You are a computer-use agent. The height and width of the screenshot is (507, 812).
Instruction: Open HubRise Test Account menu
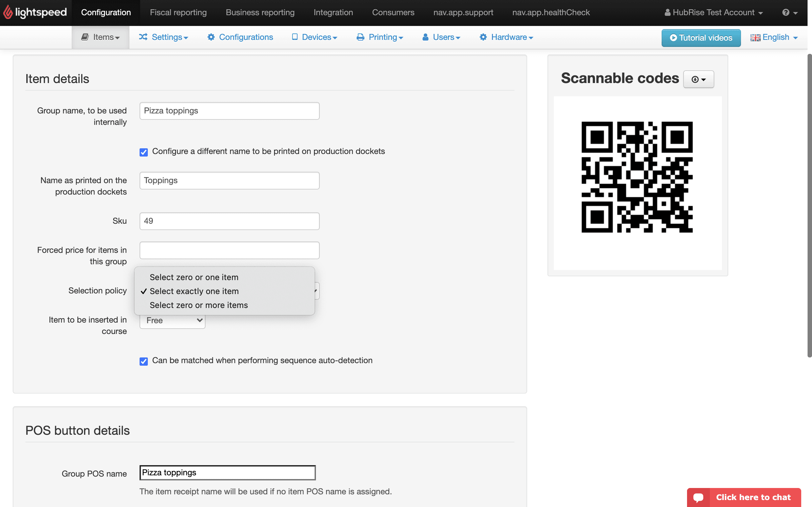tap(713, 12)
